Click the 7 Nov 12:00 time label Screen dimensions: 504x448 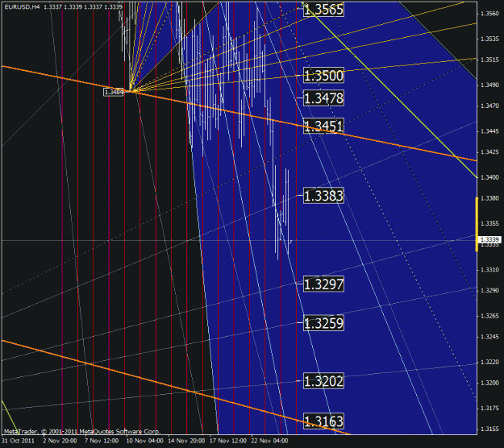[102, 441]
